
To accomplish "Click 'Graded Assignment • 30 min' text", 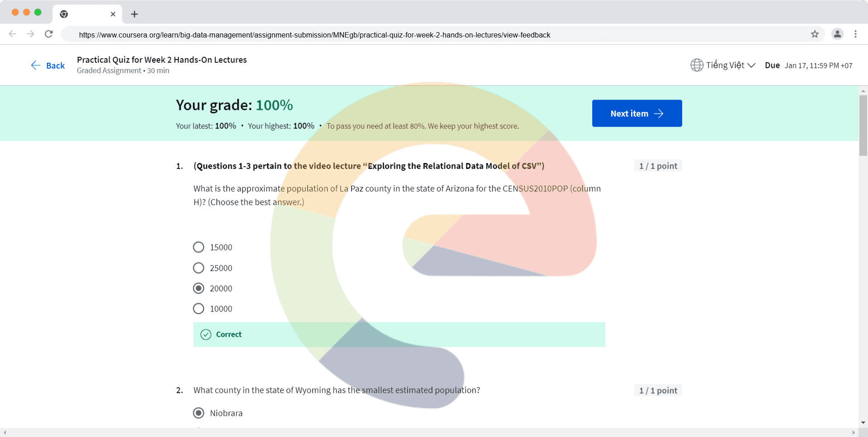I will 123,70.
